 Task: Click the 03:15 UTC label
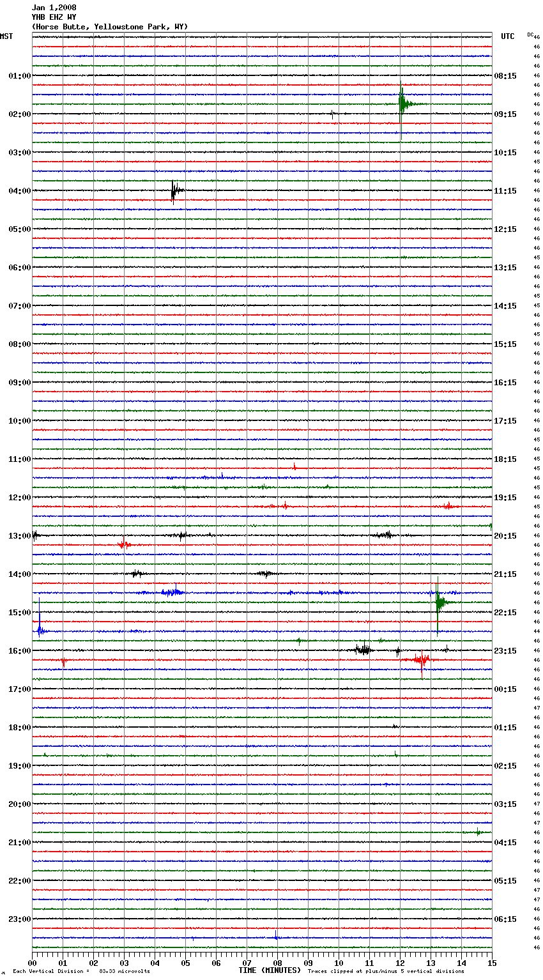(505, 804)
